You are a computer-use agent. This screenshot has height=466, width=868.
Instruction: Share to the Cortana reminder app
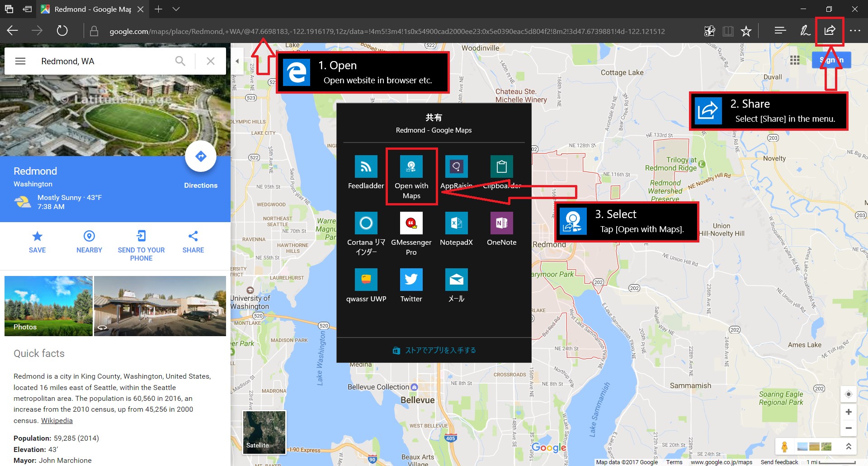click(366, 234)
